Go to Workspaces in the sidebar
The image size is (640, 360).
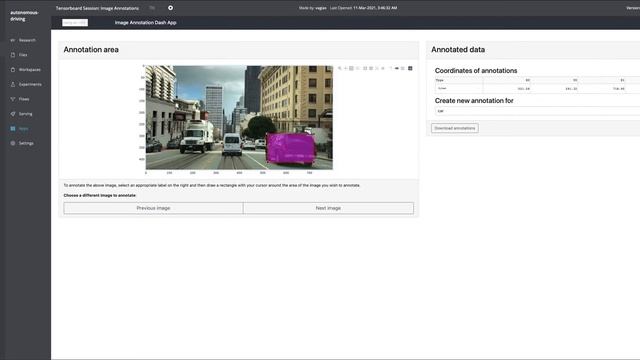(x=25, y=69)
